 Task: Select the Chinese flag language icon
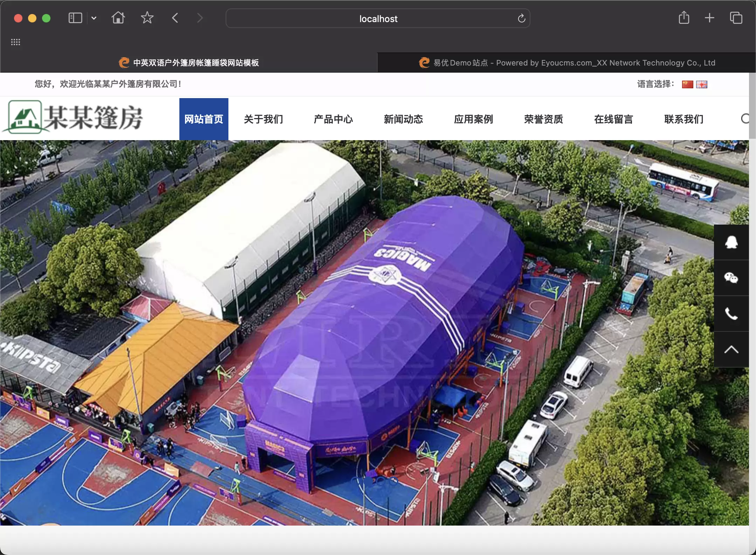[x=687, y=84]
